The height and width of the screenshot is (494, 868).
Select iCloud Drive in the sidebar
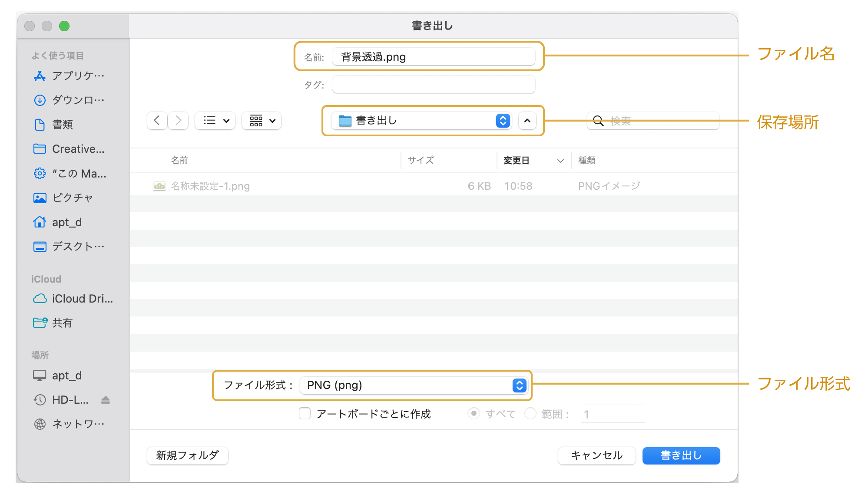pyautogui.click(x=73, y=299)
